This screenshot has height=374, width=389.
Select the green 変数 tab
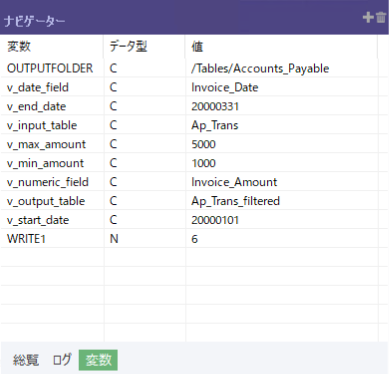(x=98, y=360)
